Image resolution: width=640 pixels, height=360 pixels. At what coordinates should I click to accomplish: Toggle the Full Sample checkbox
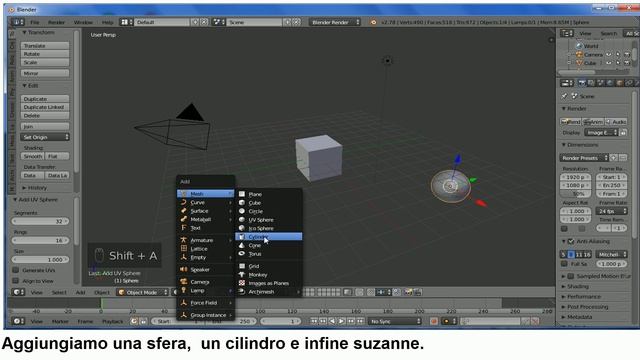click(x=564, y=264)
